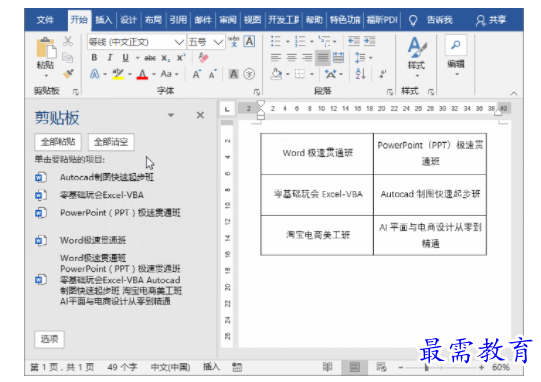Click the large Paste clipboard icon
The height and width of the screenshot is (382, 541).
[x=46, y=48]
